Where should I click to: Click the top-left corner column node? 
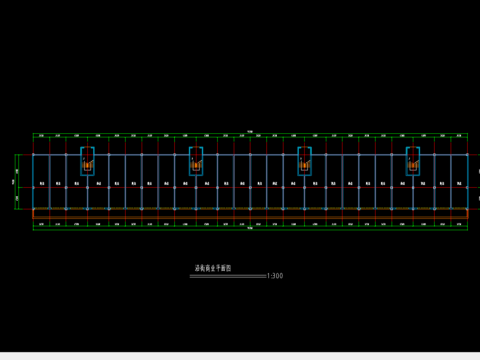pyautogui.click(x=33, y=155)
